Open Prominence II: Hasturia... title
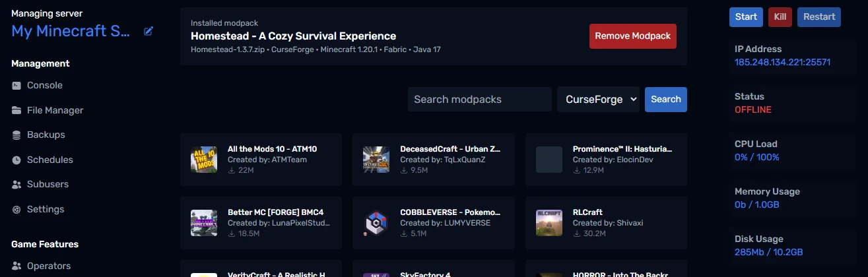Screen dimensions: 868x277 coord(623,149)
